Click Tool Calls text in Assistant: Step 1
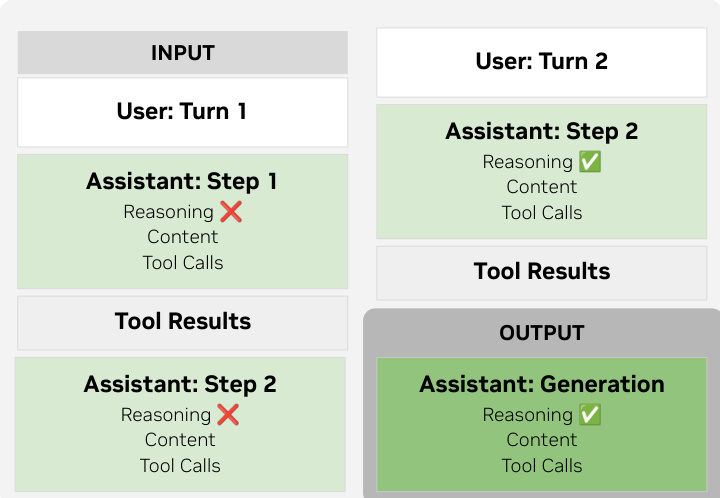This screenshot has height=498, width=720. 182,263
